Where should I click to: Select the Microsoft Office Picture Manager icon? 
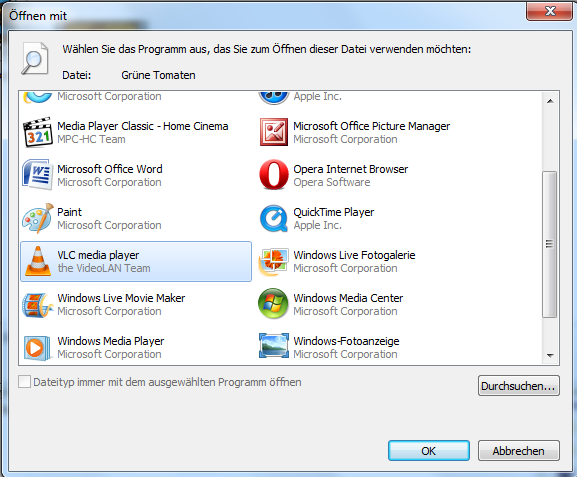pos(274,132)
